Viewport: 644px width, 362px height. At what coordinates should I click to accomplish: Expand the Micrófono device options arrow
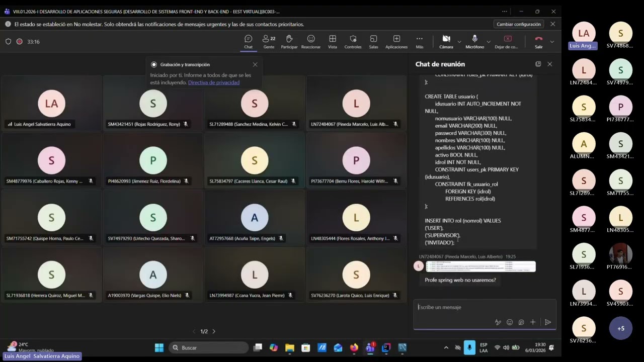coord(489,42)
